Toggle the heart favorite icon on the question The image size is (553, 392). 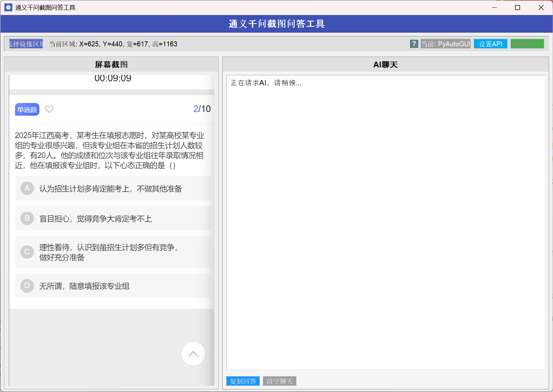[x=49, y=109]
